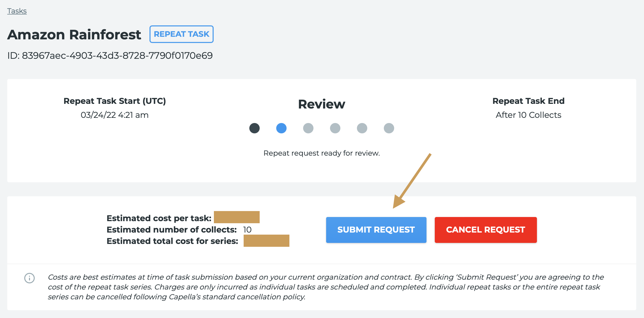Click the info circle icon beside cost disclaimer
Screen dimensions: 644x318
[x=29, y=278]
